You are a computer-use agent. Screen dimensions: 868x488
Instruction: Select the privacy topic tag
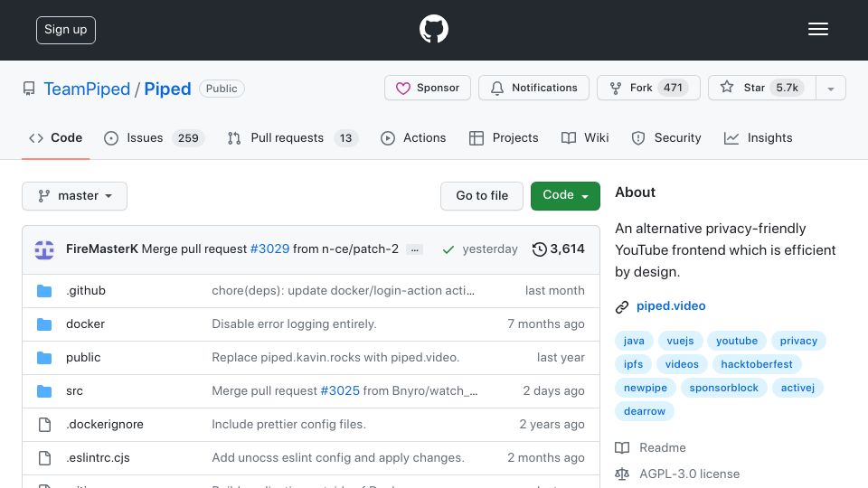coord(798,341)
